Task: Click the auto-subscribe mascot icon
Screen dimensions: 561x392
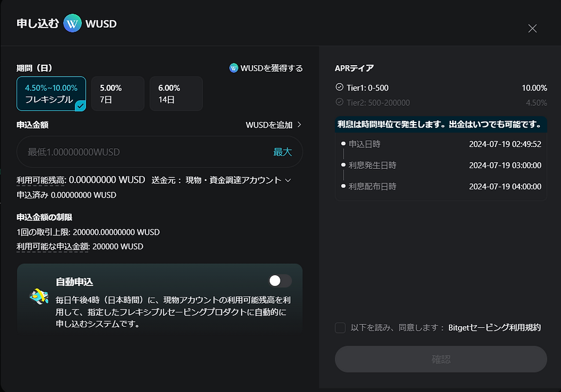Action: tap(38, 296)
